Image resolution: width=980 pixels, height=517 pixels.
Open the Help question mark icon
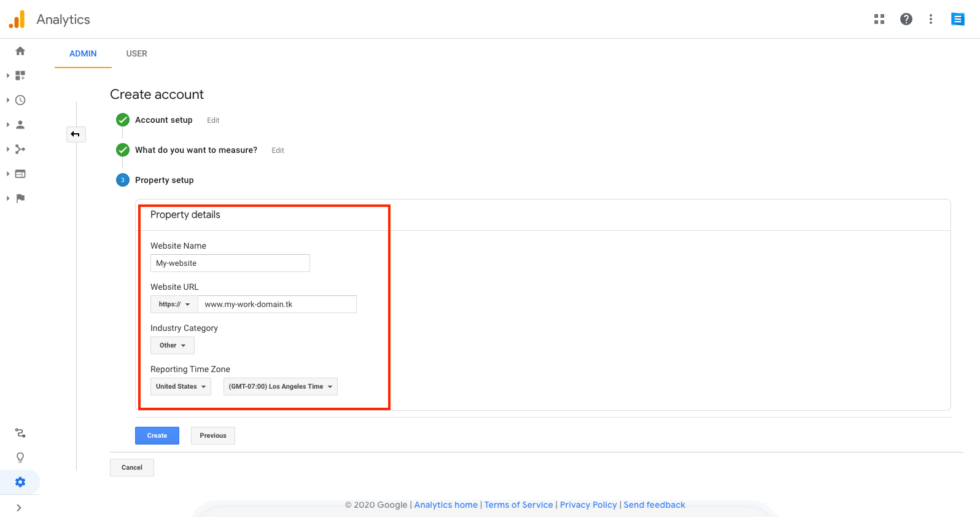click(x=906, y=19)
